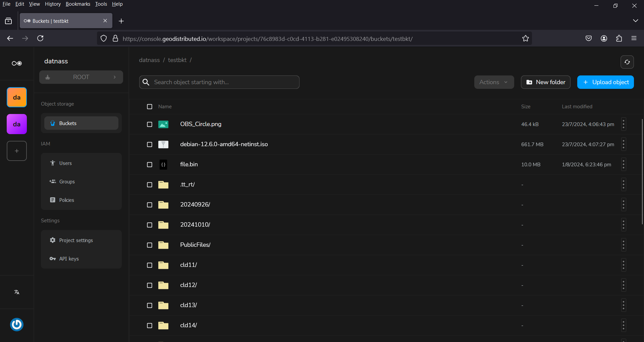This screenshot has width=644, height=342.
Task: Open the Actions dropdown
Action: point(494,82)
